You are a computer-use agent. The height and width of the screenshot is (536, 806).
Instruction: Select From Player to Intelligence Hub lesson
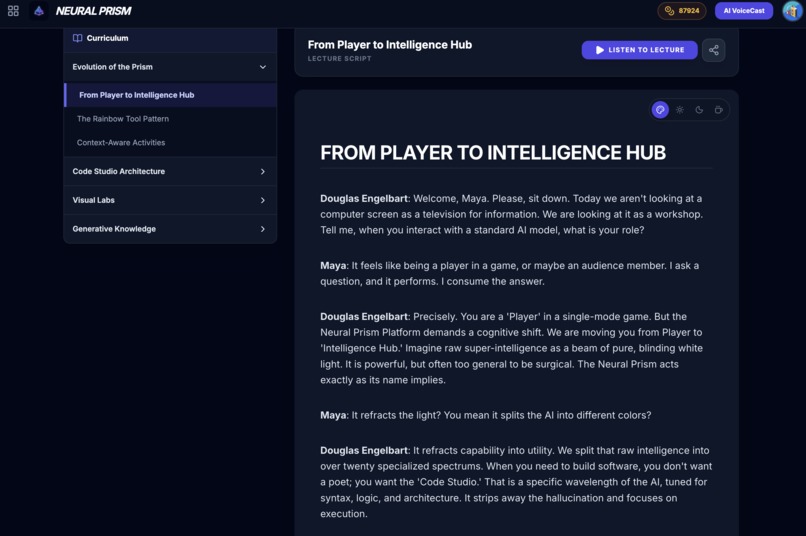[170, 95]
